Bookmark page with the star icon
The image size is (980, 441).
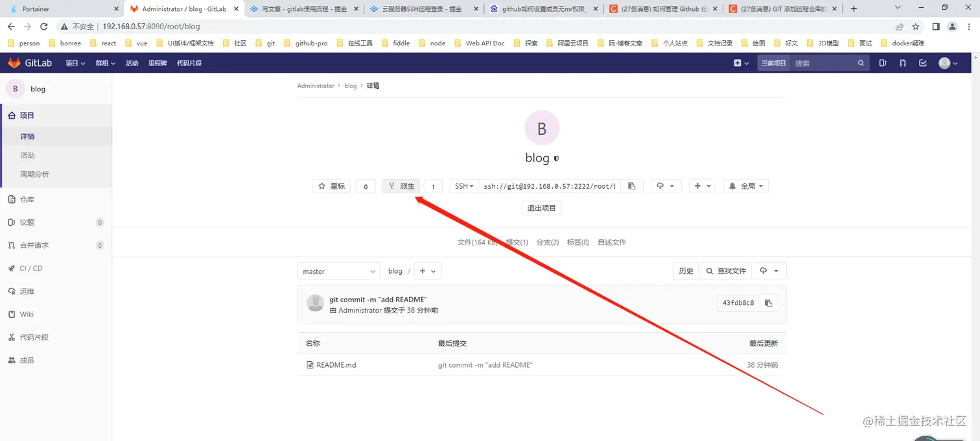tap(916, 27)
